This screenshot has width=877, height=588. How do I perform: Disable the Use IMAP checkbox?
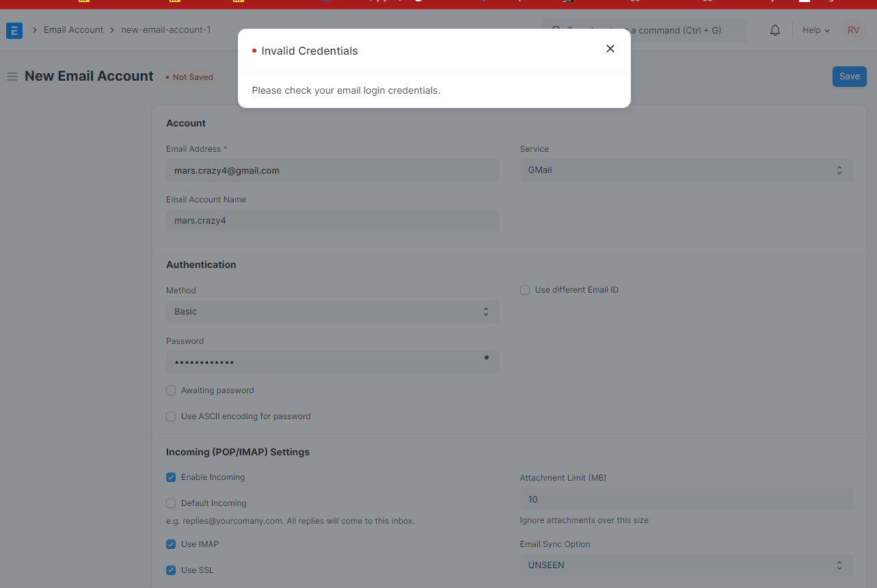tap(170, 544)
